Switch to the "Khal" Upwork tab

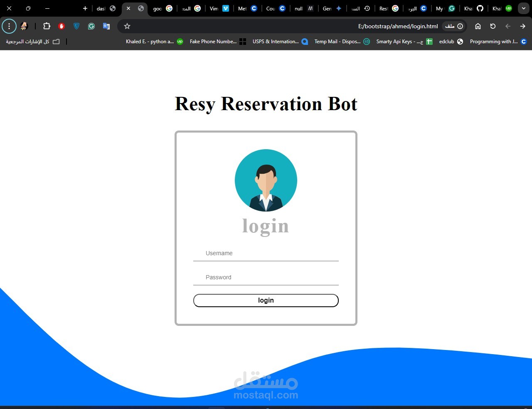pyautogui.click(x=502, y=8)
